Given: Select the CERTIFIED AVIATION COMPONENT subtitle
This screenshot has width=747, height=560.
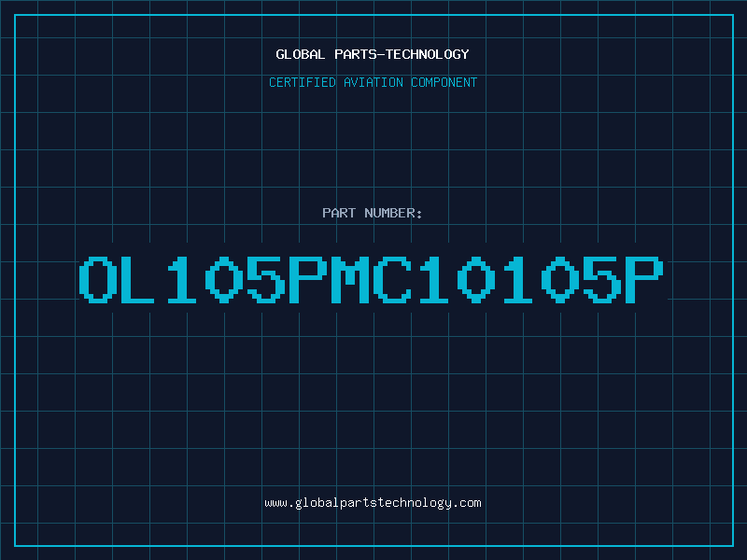Looking at the screenshot, I should 373,82.
